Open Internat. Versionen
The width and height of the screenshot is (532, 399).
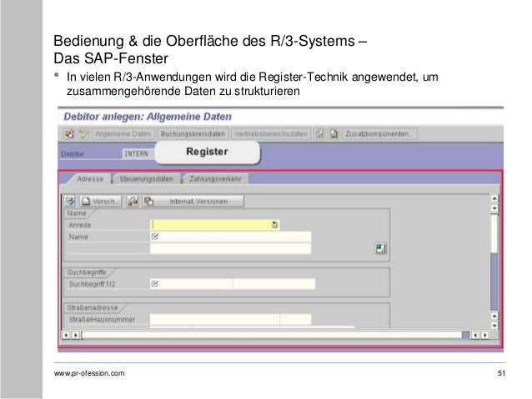pos(193,201)
